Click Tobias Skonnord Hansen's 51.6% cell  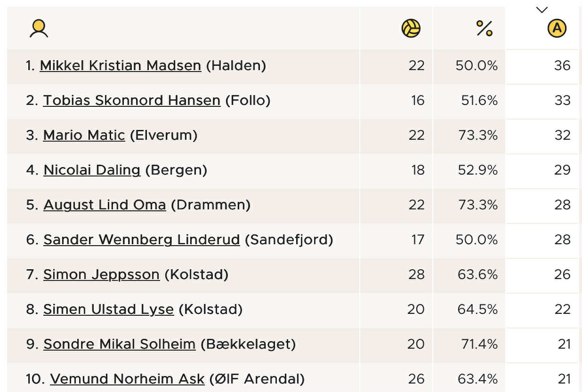pyautogui.click(x=479, y=100)
